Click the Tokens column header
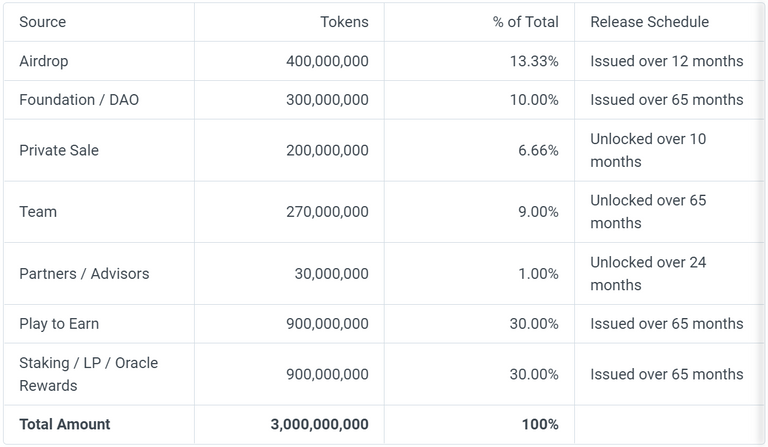 tap(344, 22)
